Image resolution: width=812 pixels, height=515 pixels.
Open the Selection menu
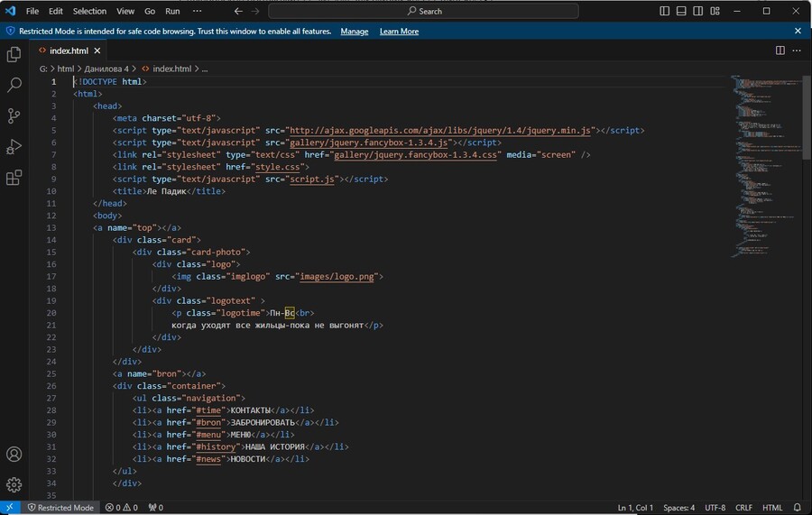click(x=89, y=11)
